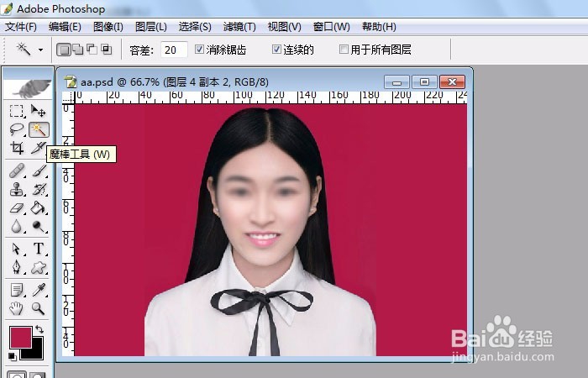Select the Crop tool

pyautogui.click(x=17, y=148)
